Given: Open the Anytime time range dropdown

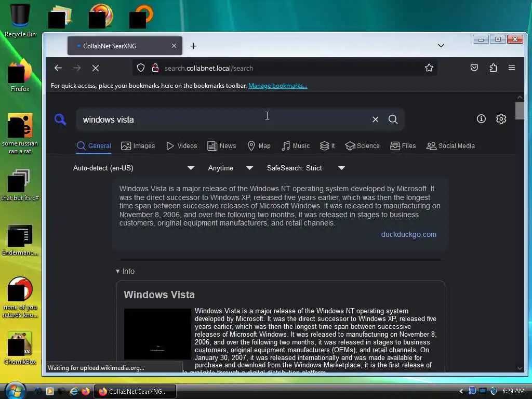Looking at the screenshot, I should (230, 168).
